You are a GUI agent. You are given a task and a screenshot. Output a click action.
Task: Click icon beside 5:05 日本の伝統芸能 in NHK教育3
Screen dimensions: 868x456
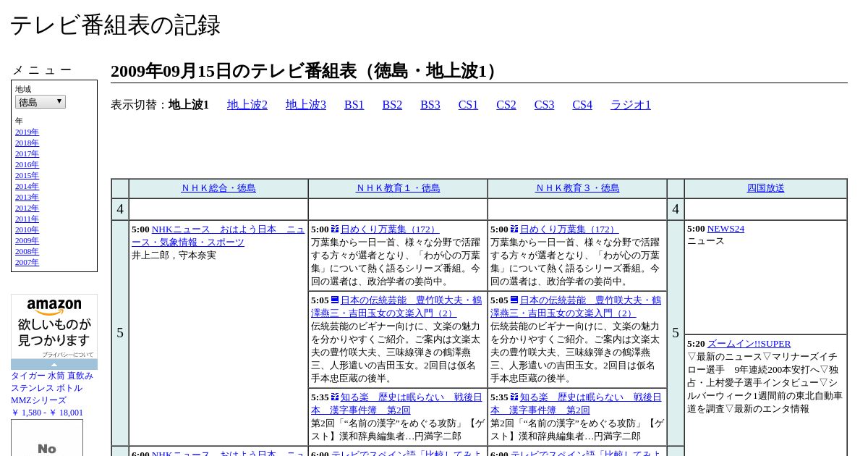514,300
